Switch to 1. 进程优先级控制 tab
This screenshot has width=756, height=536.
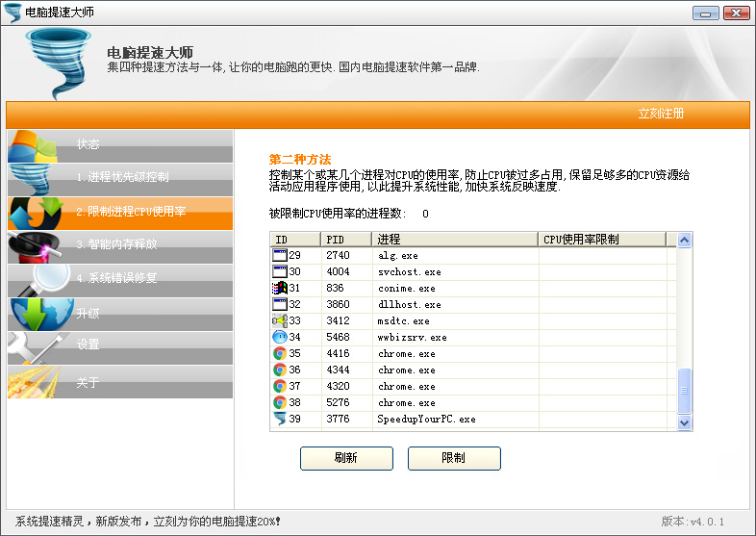point(122,178)
